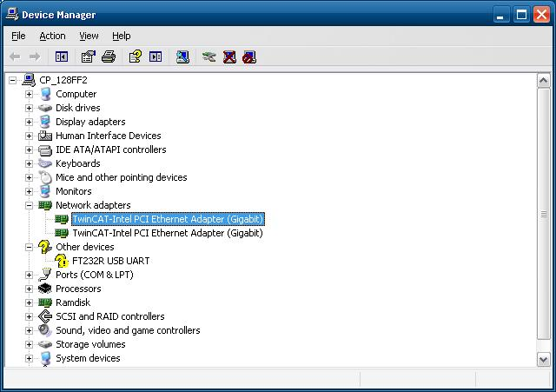Screen dimensions: 556x392
Task: Expand the System devices node
Action: point(29,358)
